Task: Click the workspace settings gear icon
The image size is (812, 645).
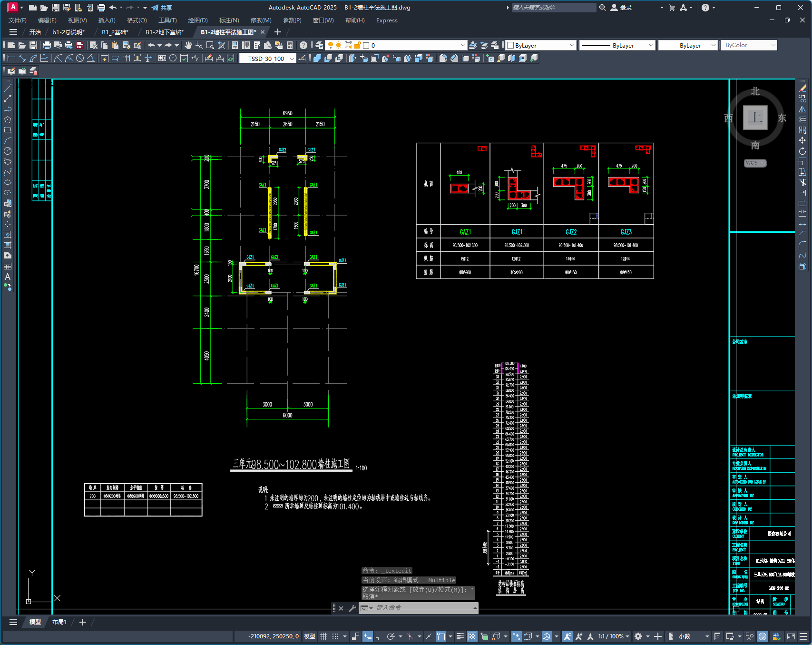Action: (638, 636)
